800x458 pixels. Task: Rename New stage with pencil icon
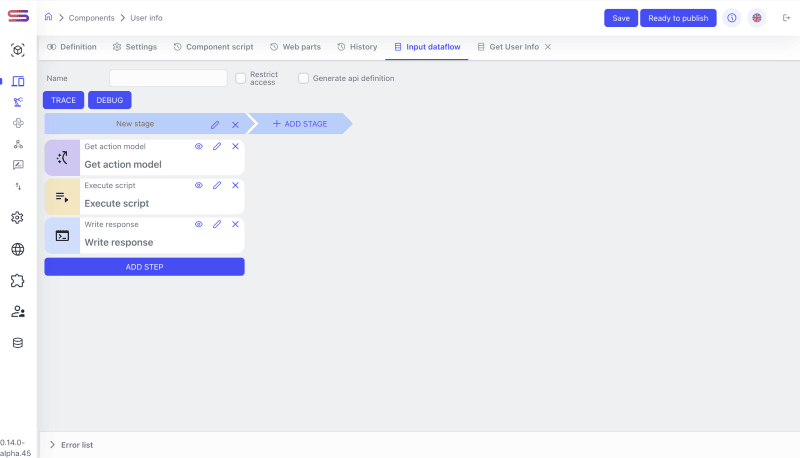point(215,124)
